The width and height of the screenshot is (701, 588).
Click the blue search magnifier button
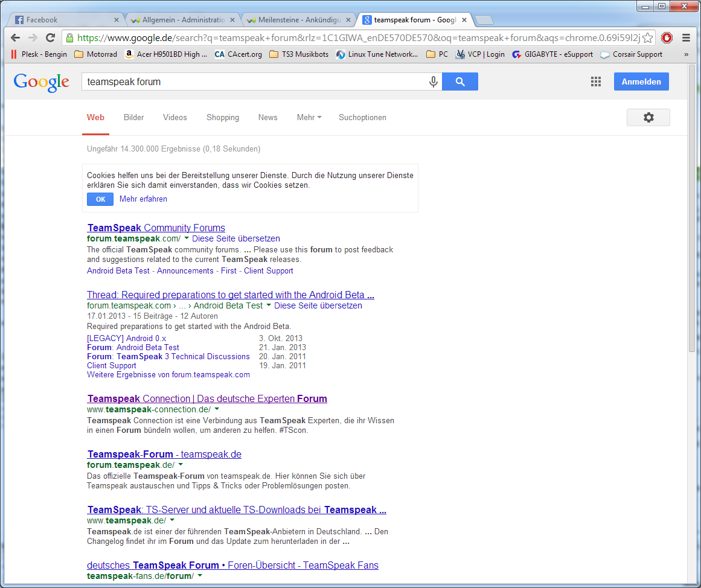point(460,81)
